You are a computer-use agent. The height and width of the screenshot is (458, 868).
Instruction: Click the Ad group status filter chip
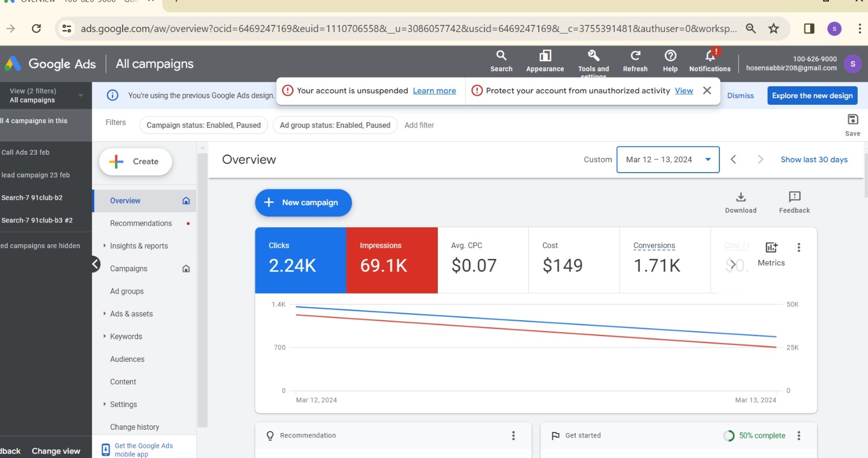tap(335, 125)
